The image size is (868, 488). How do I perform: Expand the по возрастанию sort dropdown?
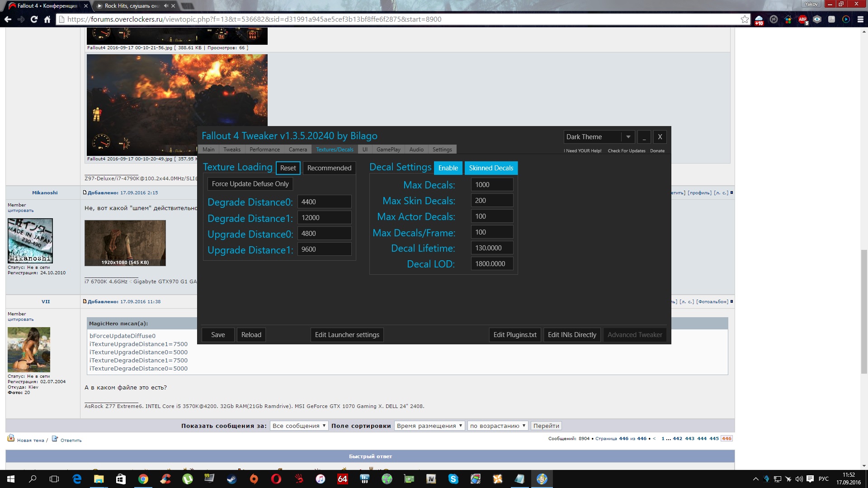click(497, 426)
